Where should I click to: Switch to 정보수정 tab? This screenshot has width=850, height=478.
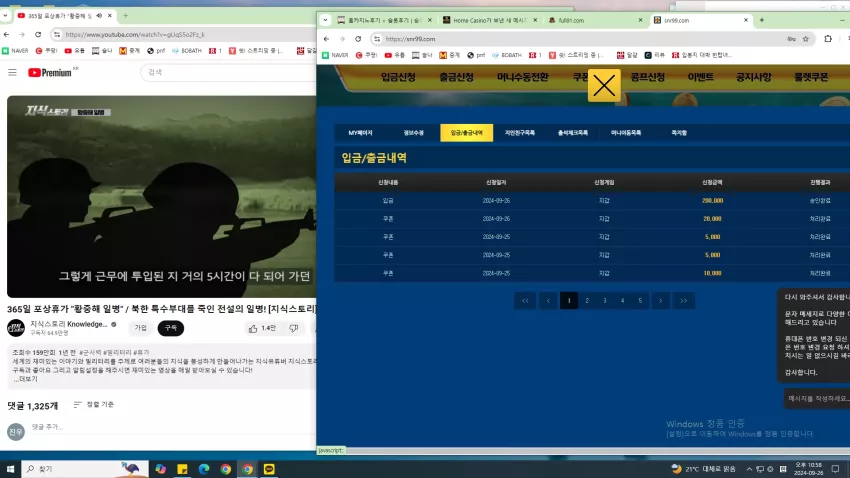414,133
